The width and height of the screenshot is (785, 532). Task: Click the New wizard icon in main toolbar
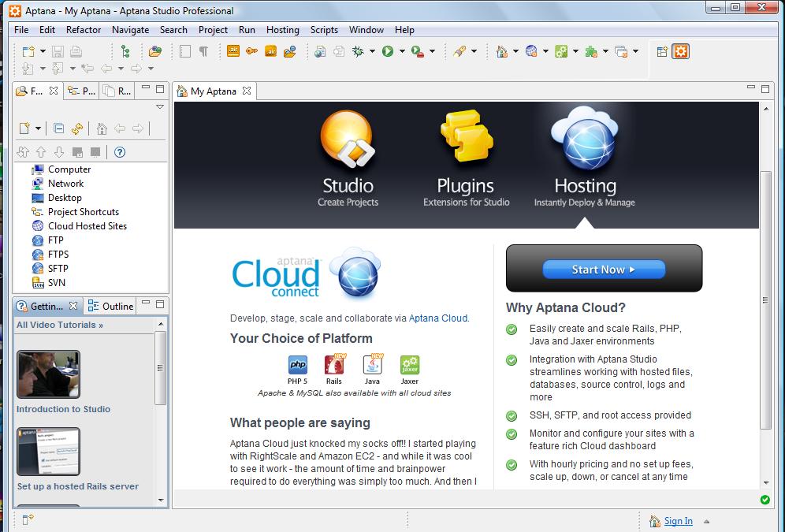tap(28, 51)
